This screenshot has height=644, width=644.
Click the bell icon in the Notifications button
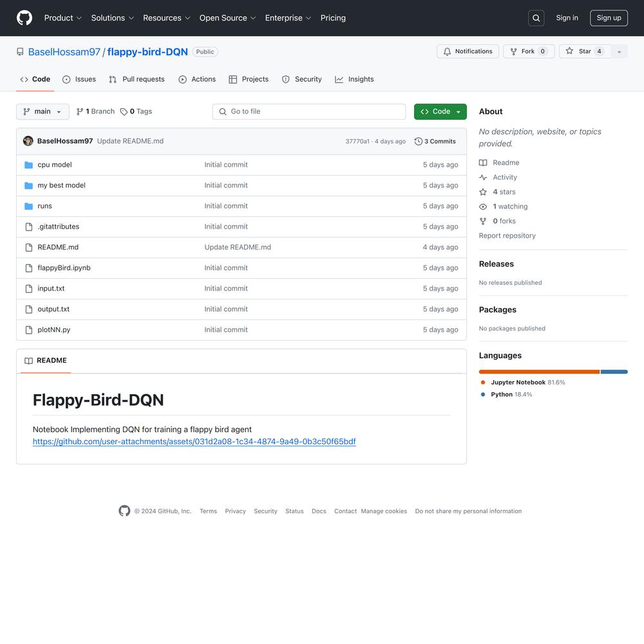click(447, 52)
